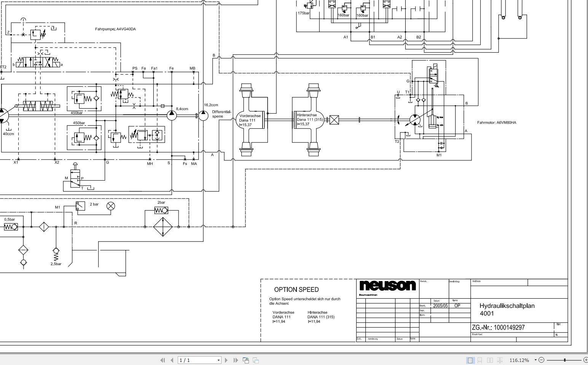Click the '175bar' pressure label
This screenshot has height=365, width=588.
(x=304, y=13)
